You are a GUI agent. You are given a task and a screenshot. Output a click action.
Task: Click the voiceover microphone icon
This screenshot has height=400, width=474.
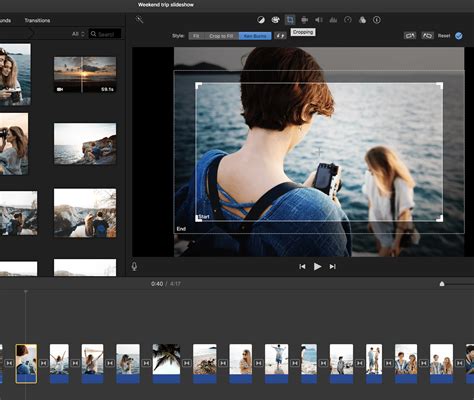(x=134, y=266)
